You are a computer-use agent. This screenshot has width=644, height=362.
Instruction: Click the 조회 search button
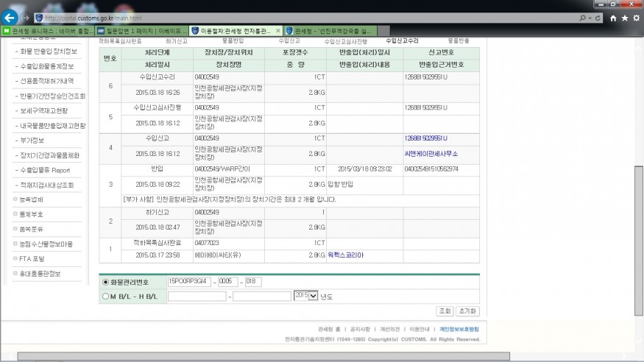point(445,311)
